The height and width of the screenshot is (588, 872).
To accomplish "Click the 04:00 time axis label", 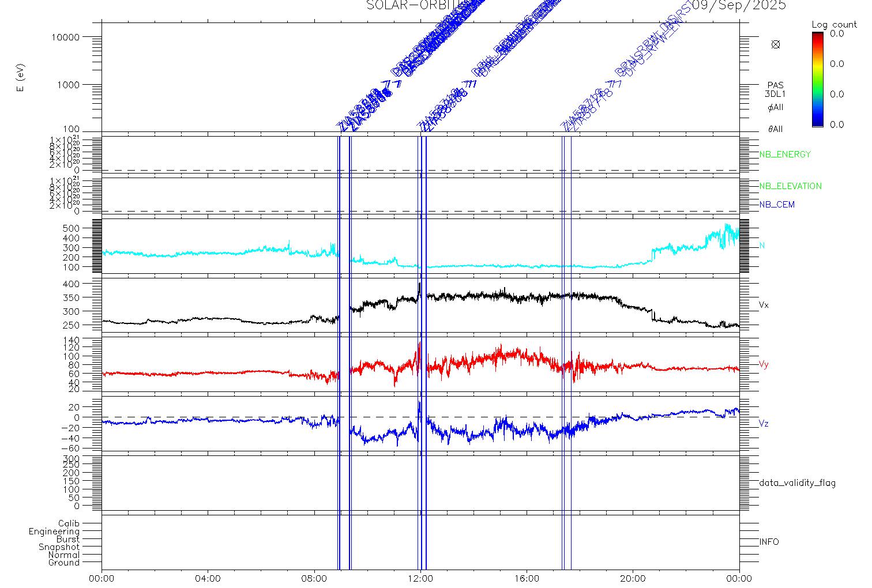I will 208,578.
